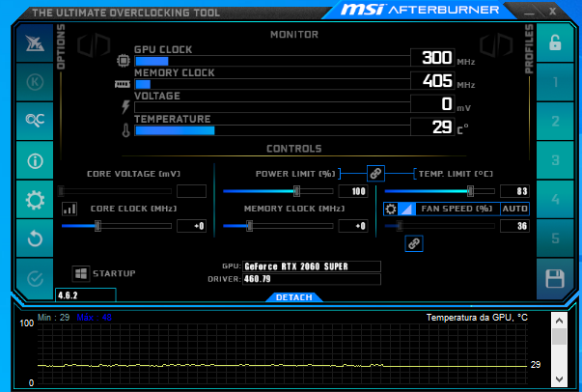
Task: Toggle AUTO fan speed mode
Action: pyautogui.click(x=514, y=209)
